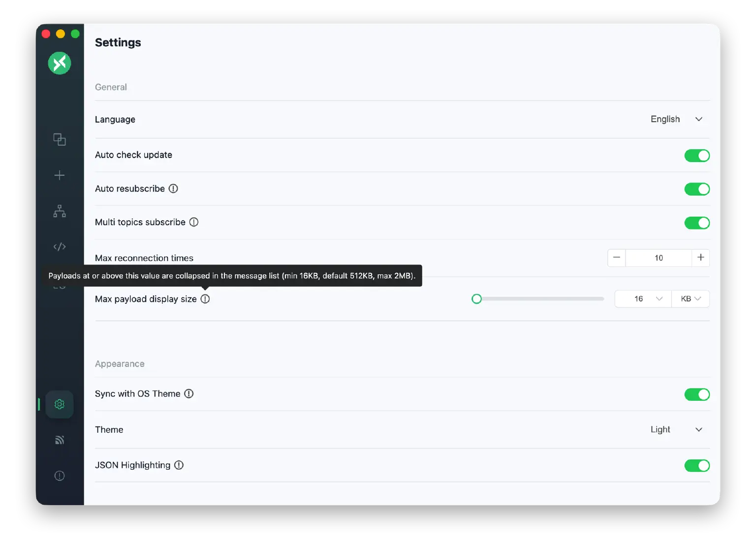The width and height of the screenshot is (756, 553).
Task: Increase max reconnection times with plus
Action: 701,258
